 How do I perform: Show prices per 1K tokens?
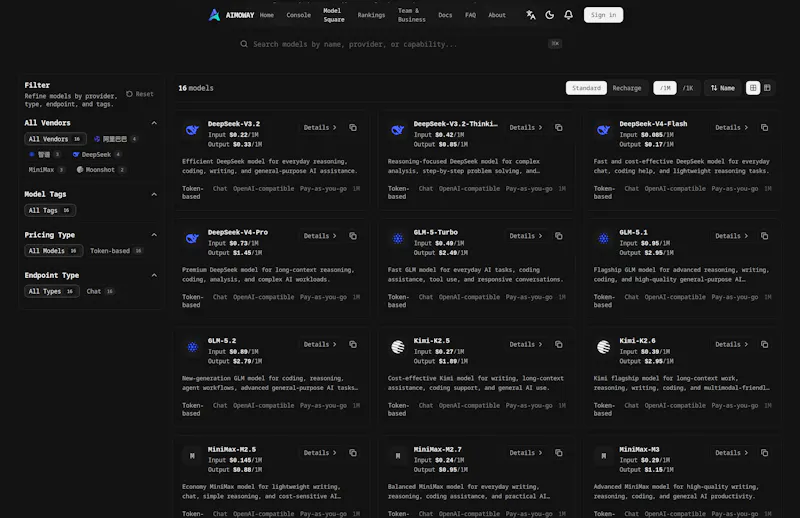click(x=688, y=88)
